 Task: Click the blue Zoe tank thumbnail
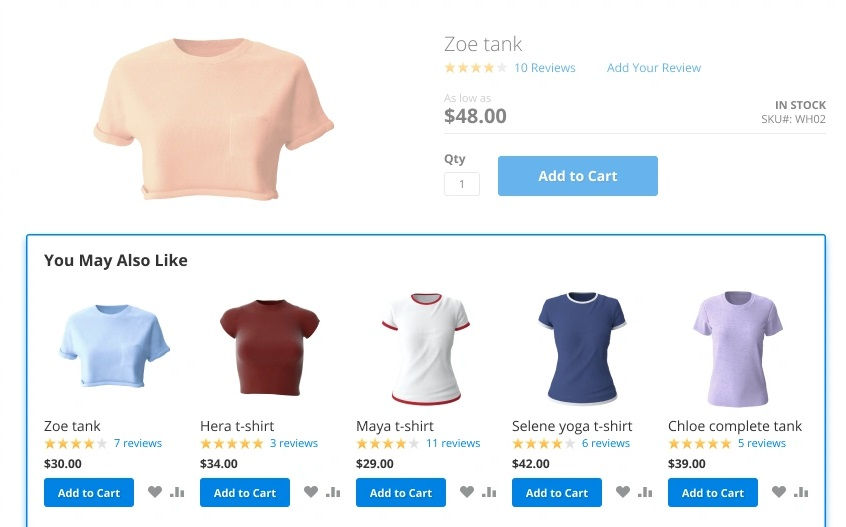point(114,346)
